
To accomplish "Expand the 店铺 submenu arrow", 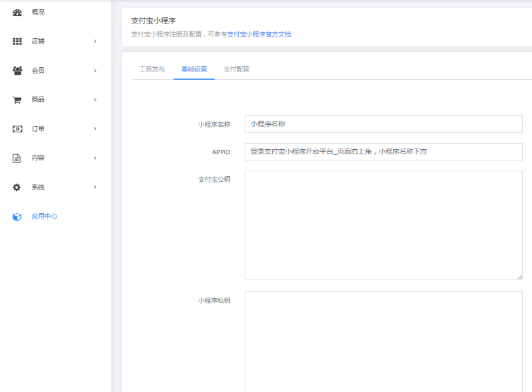I will click(95, 42).
